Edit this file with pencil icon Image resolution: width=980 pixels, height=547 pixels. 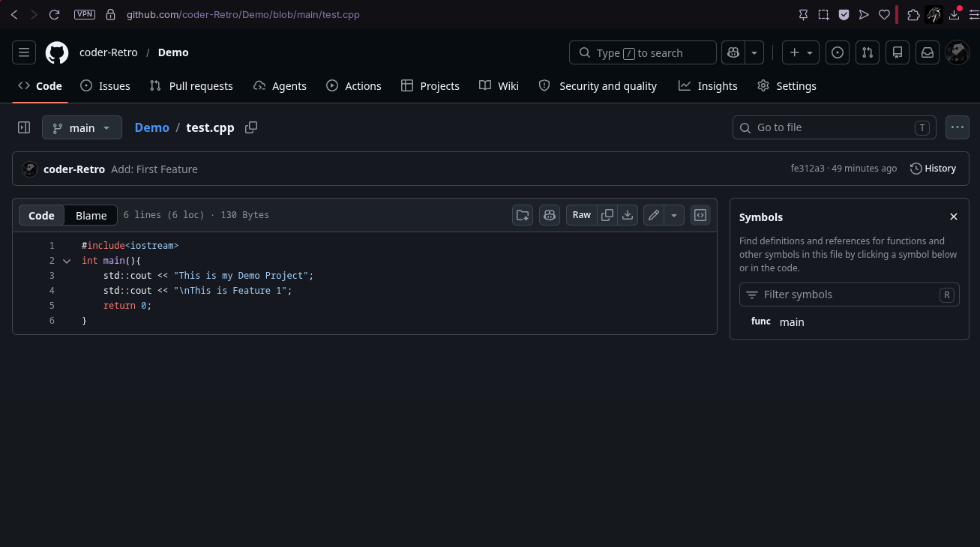pos(654,215)
